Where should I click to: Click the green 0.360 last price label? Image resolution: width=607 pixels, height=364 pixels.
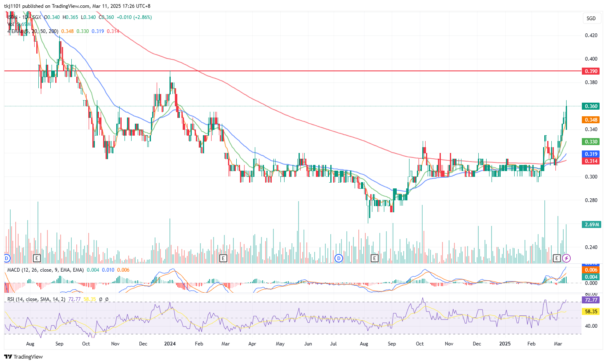point(591,106)
